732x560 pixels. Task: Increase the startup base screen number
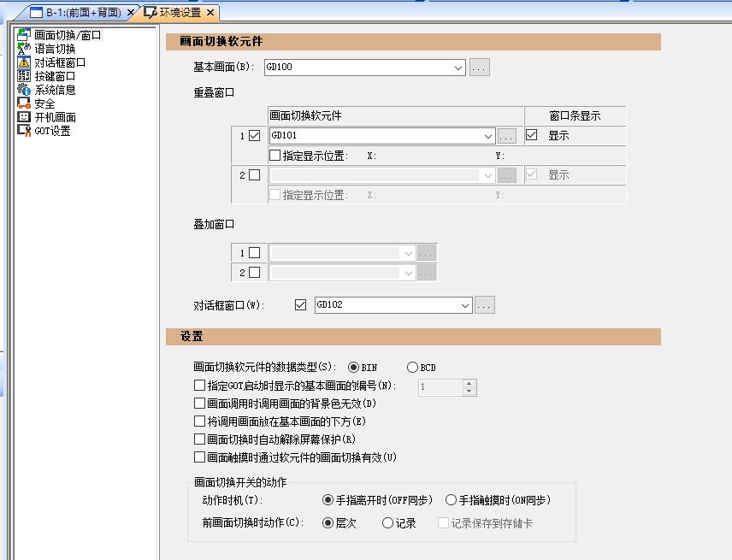click(469, 383)
